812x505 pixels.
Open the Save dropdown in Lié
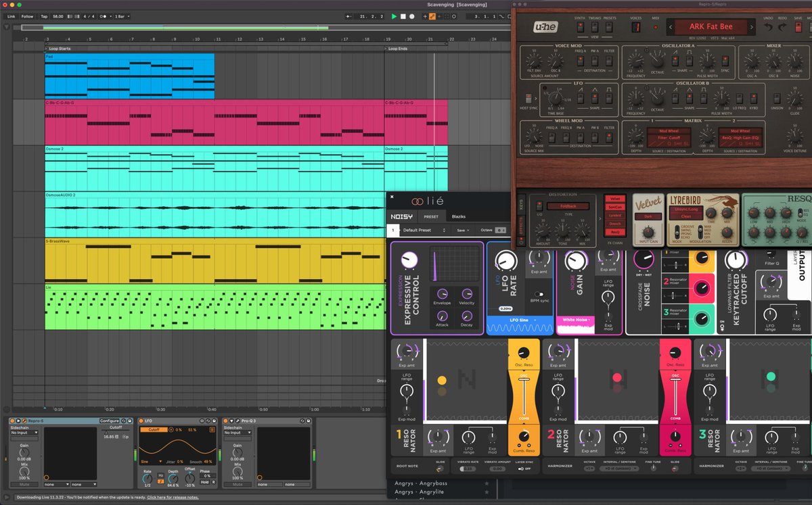click(463, 230)
